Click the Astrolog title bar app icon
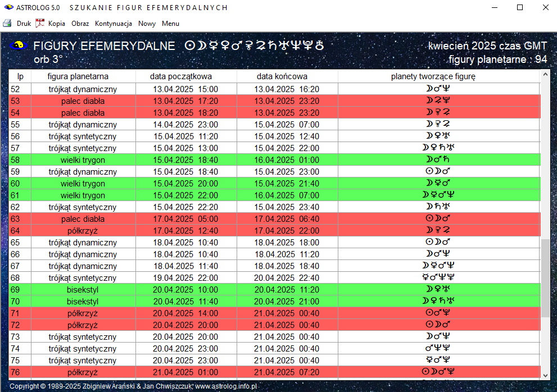This screenshot has width=557, height=392. pos(8,7)
